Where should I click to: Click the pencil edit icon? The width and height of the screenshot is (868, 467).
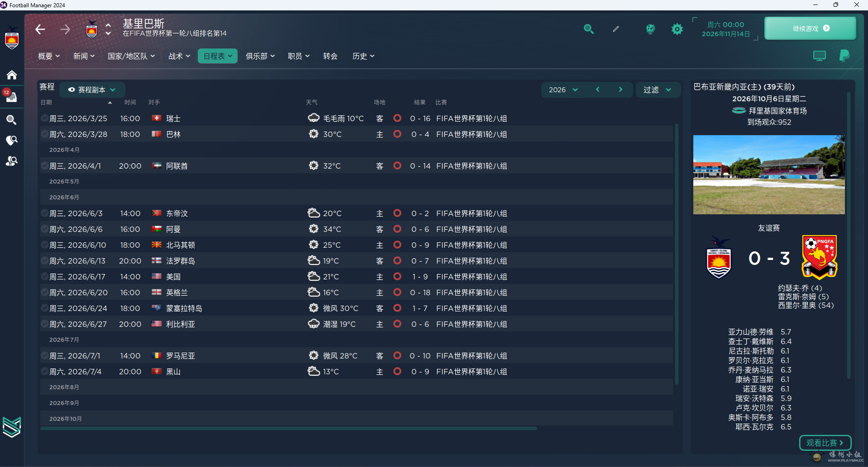pyautogui.click(x=616, y=29)
